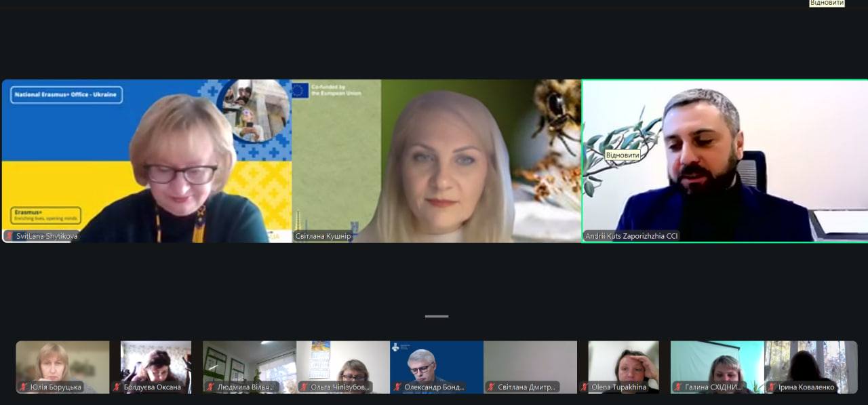Select the SvitLana Shytikova video tile
Image resolution: width=868 pixels, height=405 pixels.
[x=146, y=161]
